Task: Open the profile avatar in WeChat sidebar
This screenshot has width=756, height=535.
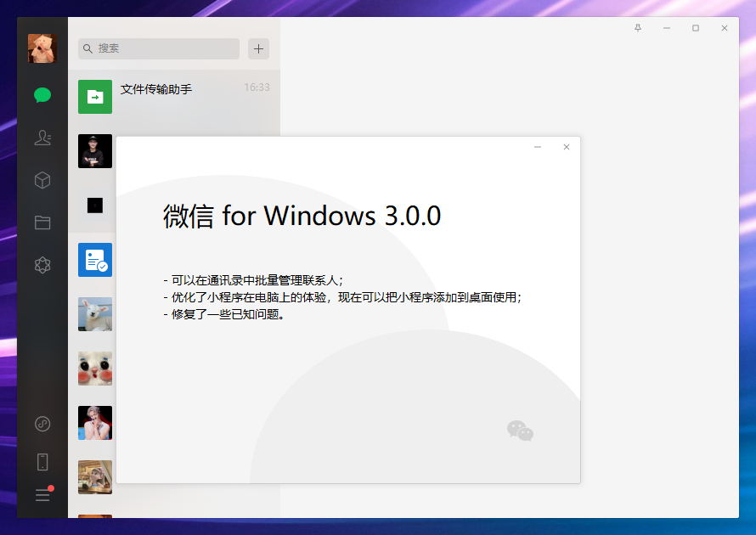Action: click(42, 48)
